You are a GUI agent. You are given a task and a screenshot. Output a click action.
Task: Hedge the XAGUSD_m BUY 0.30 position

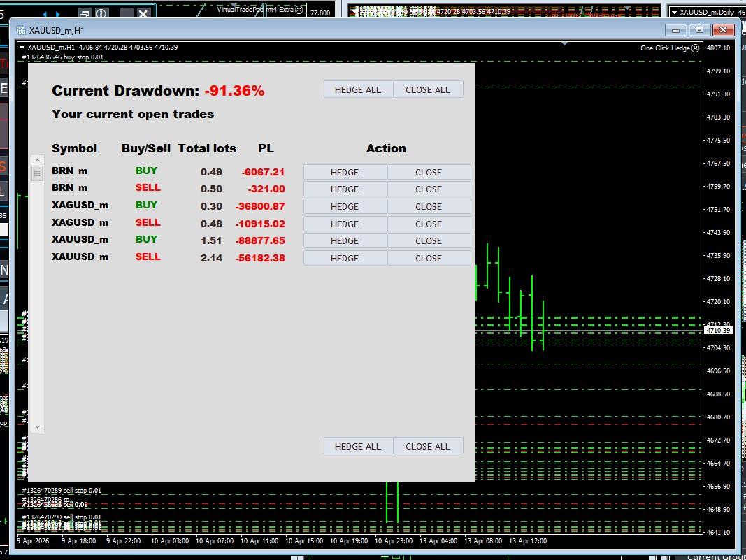pos(345,206)
